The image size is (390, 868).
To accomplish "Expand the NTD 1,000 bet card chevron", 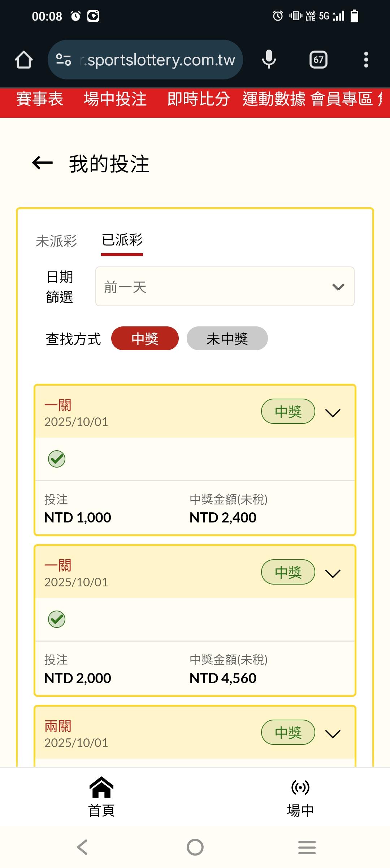I will click(333, 413).
